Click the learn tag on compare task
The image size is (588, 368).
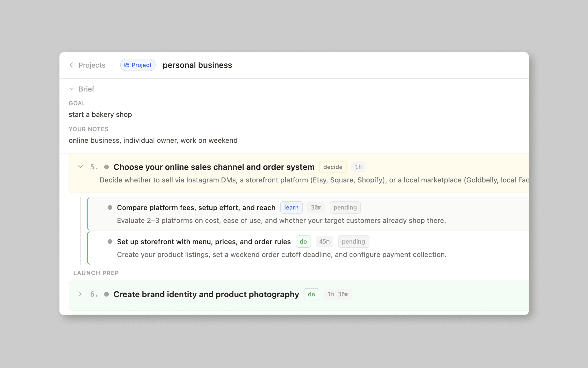pyautogui.click(x=291, y=207)
